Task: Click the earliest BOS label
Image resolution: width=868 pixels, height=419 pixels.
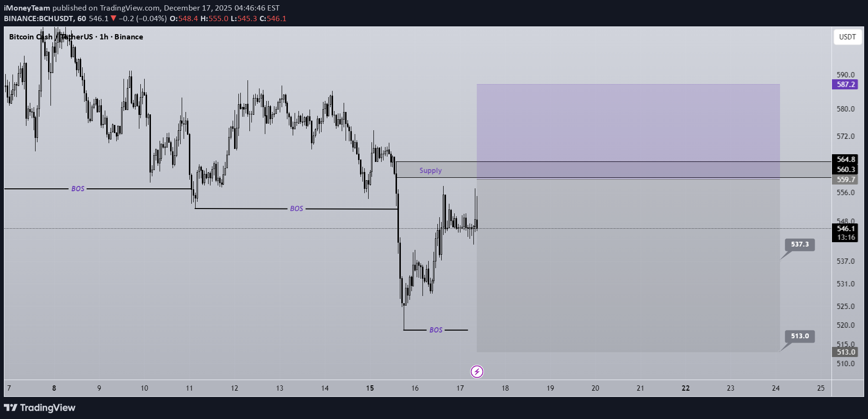Action: pyautogui.click(x=78, y=189)
